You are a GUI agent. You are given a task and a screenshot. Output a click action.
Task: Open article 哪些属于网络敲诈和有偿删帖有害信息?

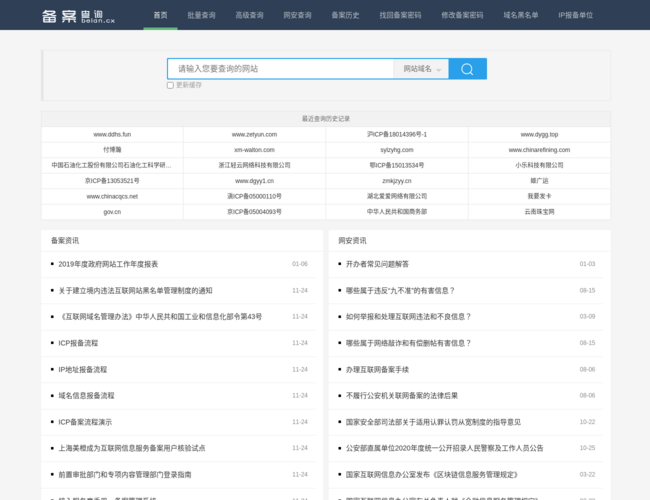[x=409, y=343]
